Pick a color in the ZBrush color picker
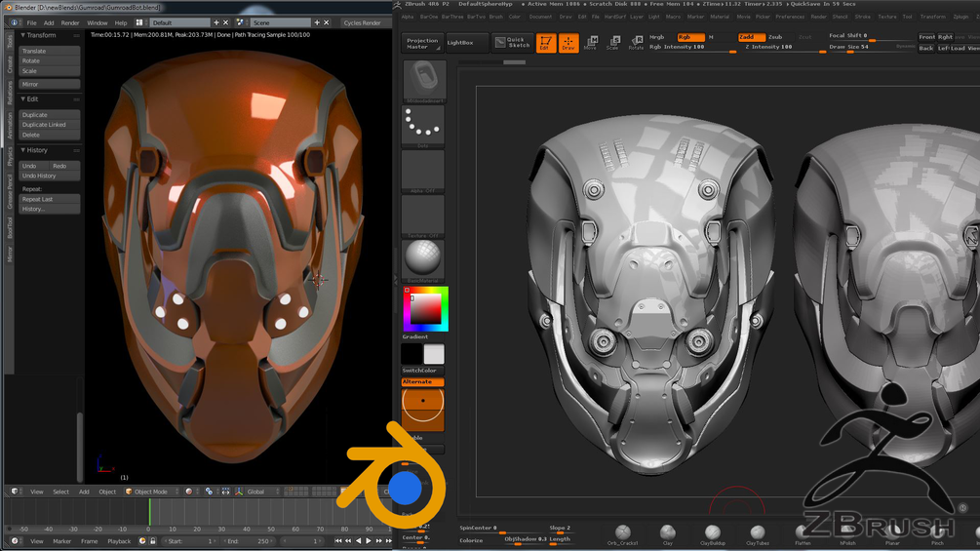The image size is (980, 551). (425, 308)
